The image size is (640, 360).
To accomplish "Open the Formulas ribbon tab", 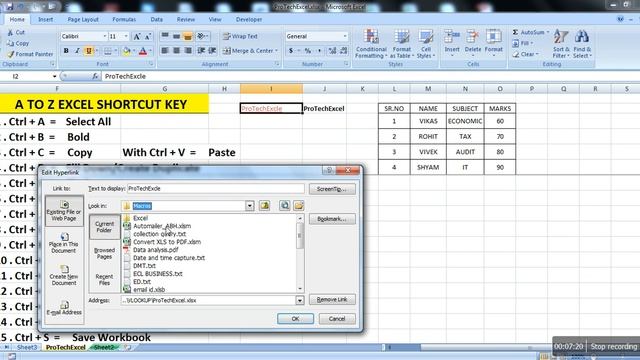I will click(124, 20).
